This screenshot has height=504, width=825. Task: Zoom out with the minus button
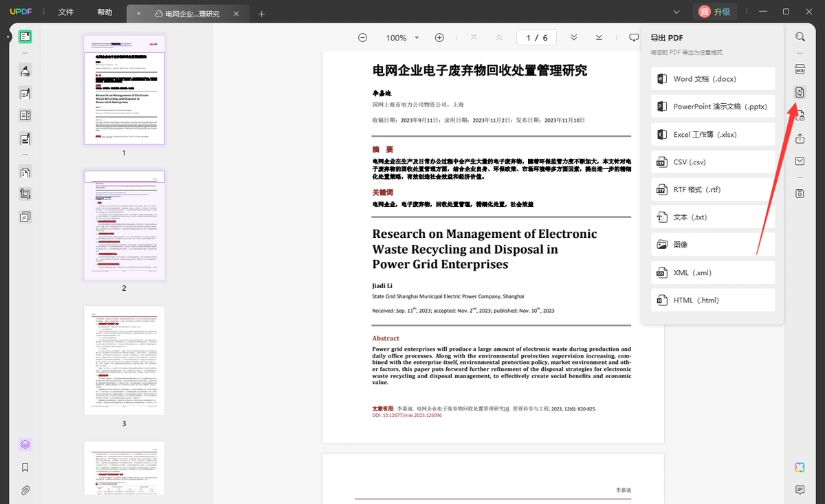tap(362, 38)
